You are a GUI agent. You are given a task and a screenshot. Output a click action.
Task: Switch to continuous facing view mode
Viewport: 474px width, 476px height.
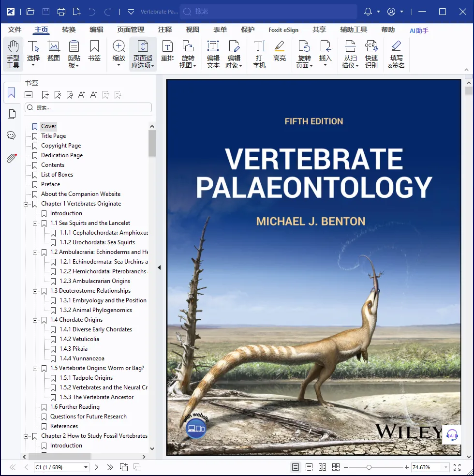336,467
